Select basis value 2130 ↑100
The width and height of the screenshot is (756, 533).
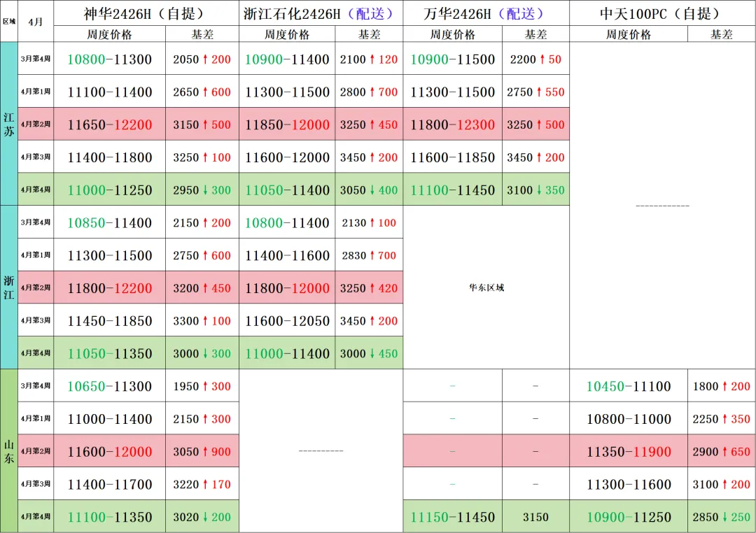click(369, 222)
